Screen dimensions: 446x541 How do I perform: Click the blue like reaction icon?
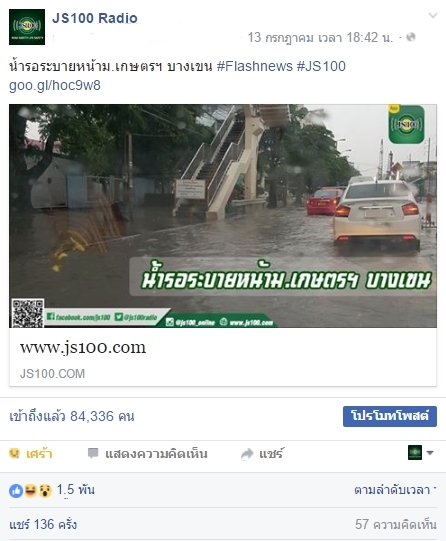(16, 490)
